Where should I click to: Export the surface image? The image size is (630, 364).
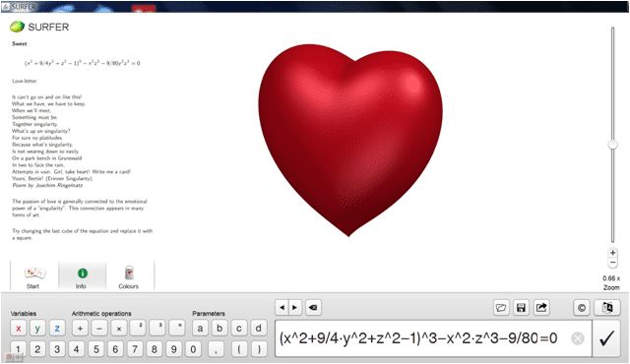(x=541, y=308)
